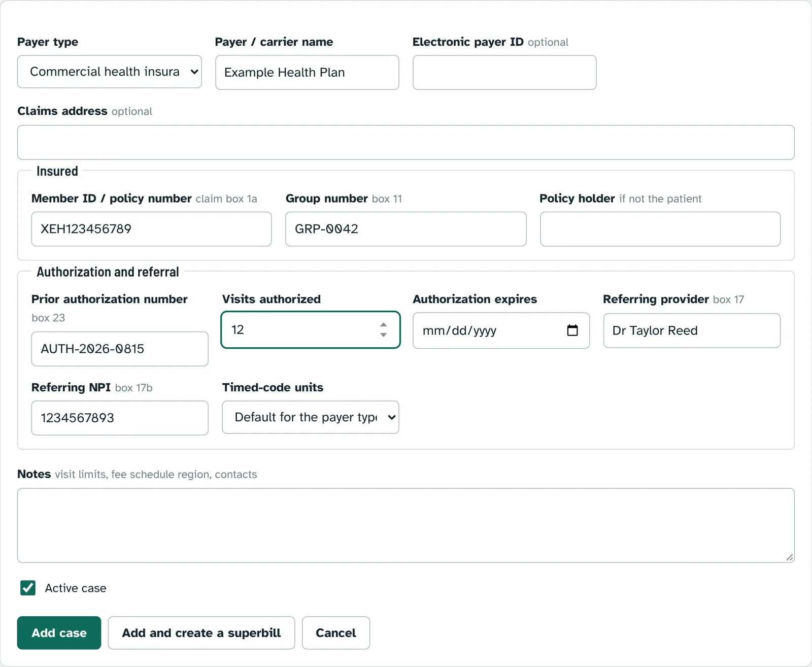Edit the Referring provider field

692,330
